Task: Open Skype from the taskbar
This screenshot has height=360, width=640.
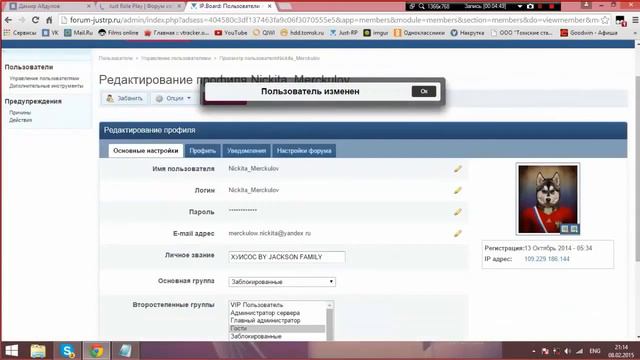Action: (67, 351)
